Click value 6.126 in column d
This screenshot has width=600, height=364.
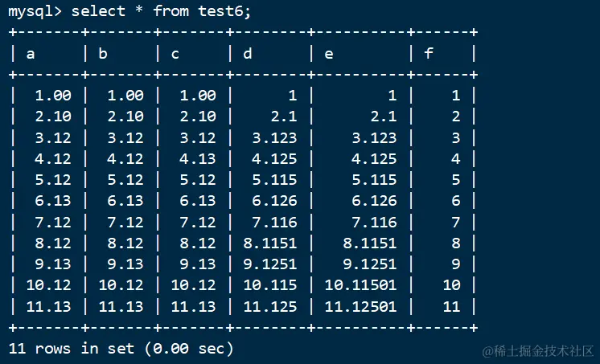tap(274, 201)
